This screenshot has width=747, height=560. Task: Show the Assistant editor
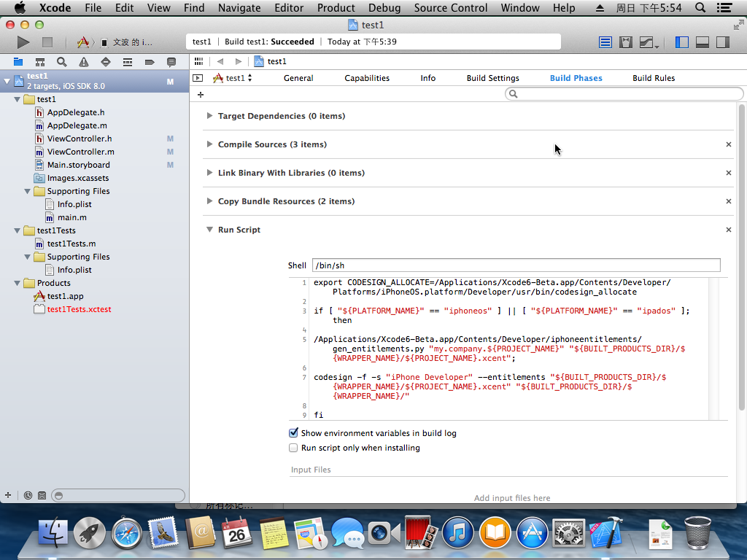pyautogui.click(x=626, y=42)
